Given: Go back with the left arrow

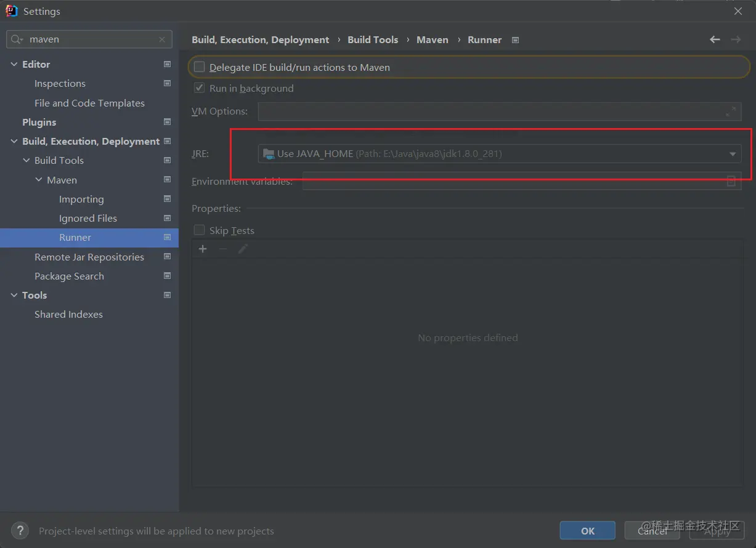Looking at the screenshot, I should 715,39.
